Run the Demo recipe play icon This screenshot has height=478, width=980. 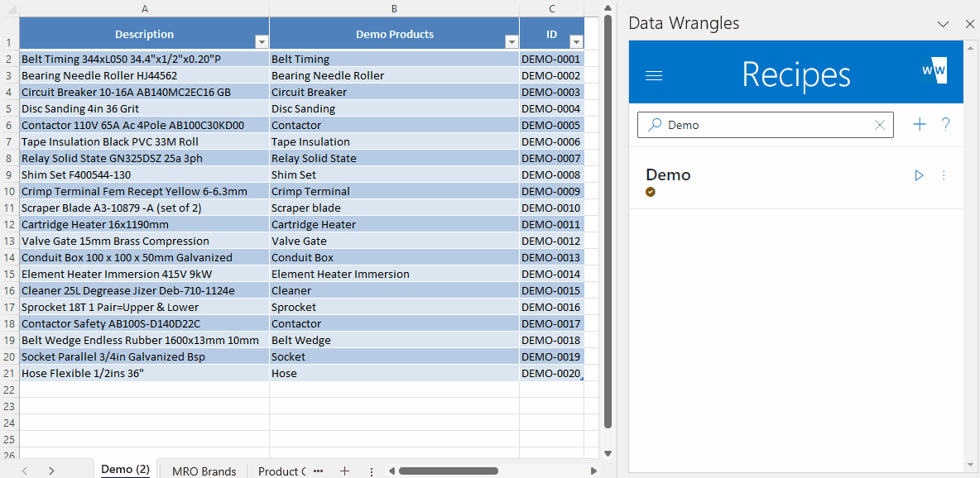(919, 175)
